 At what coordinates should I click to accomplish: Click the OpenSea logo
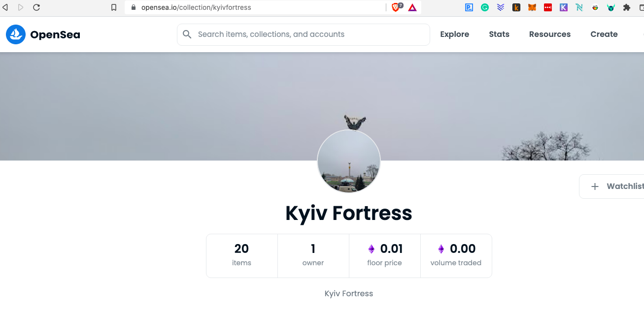pos(43,34)
